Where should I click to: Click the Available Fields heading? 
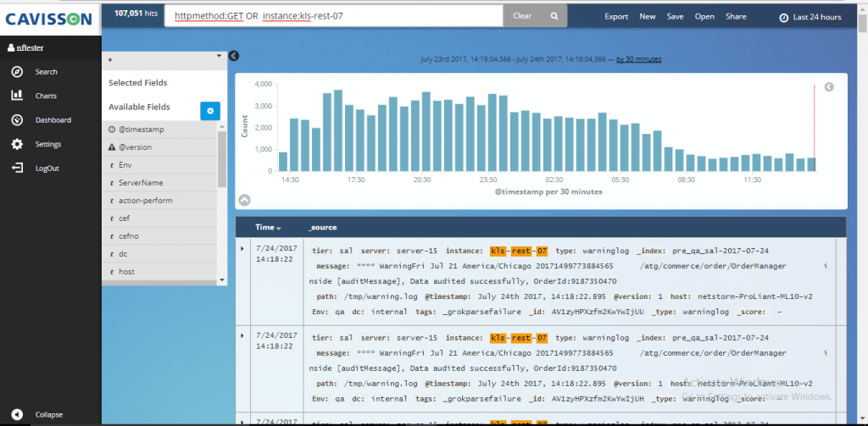click(139, 107)
